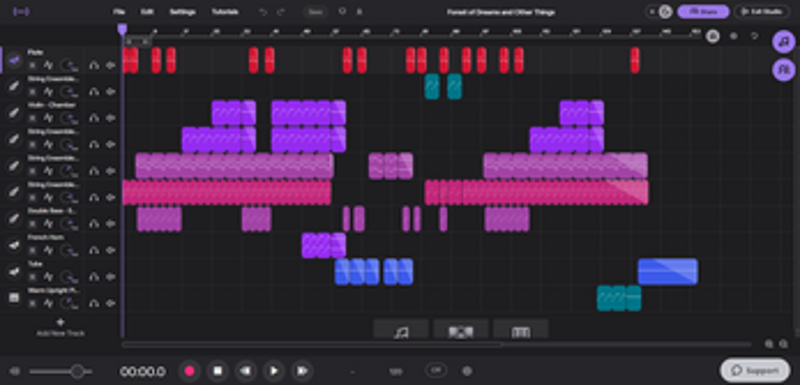This screenshot has height=385, width=800.
Task: Open the Edit menu
Action: coord(147,12)
